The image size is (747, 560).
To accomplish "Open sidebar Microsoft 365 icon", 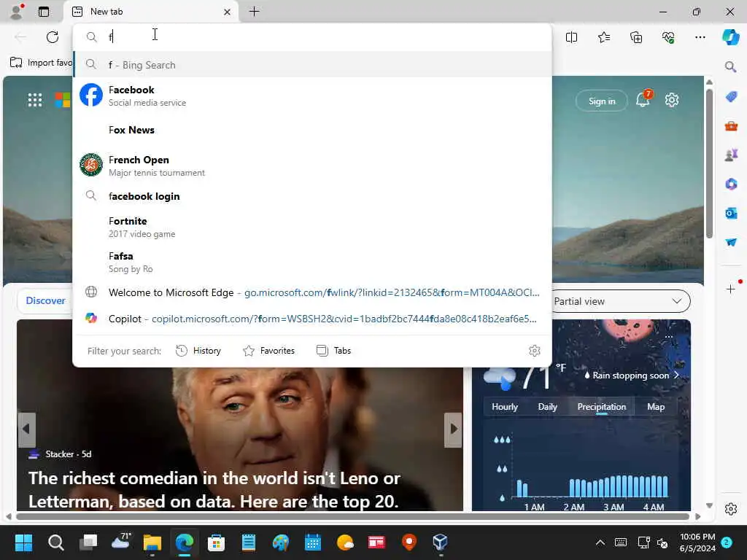I will (731, 184).
